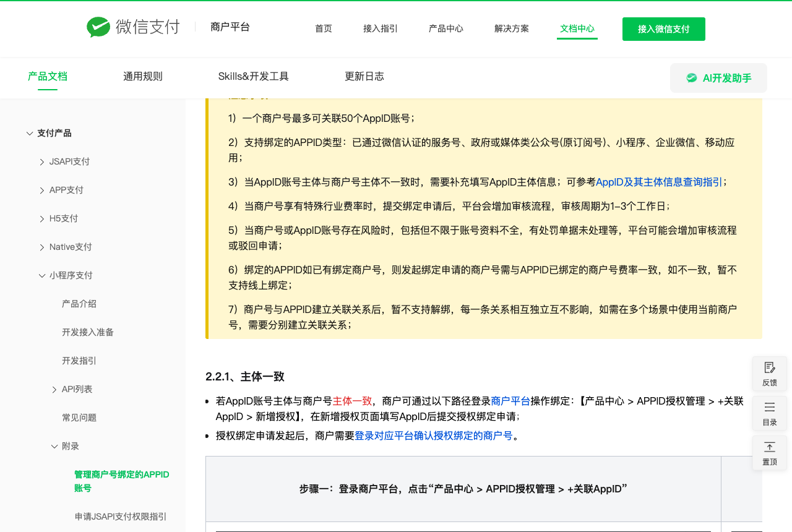Image resolution: width=792 pixels, height=532 pixels.
Task: Open the 目录 table of contents icon
Action: [770, 407]
